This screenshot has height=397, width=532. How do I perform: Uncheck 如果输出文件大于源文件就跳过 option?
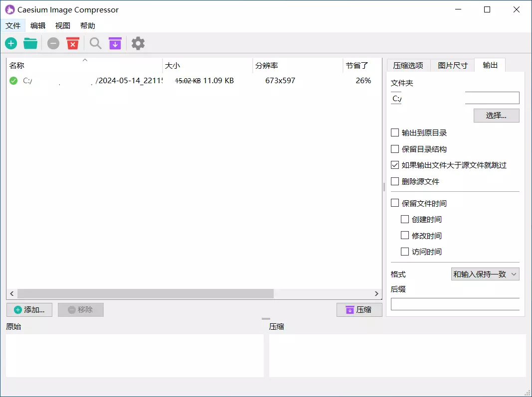(x=395, y=165)
